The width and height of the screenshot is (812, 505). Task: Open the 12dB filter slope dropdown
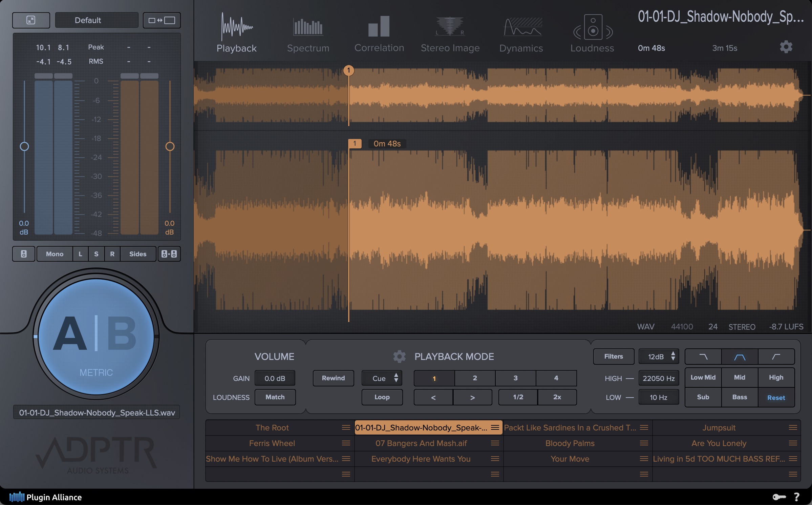pyautogui.click(x=659, y=357)
